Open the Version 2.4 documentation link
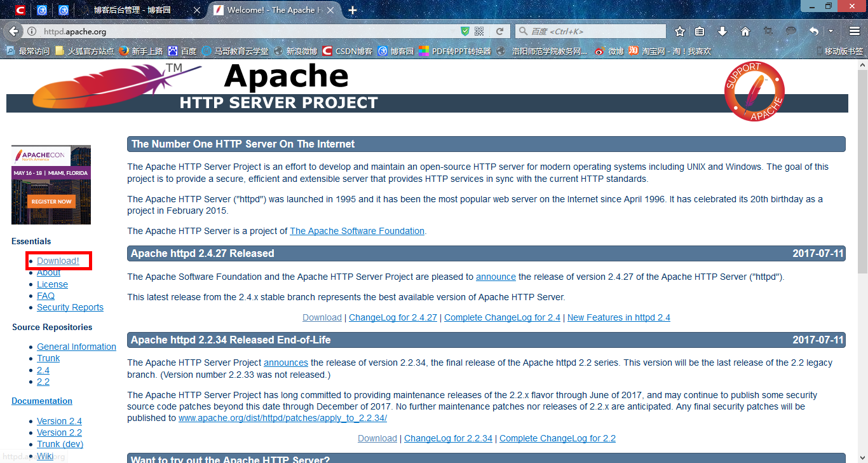This screenshot has width=868, height=463. [x=59, y=421]
